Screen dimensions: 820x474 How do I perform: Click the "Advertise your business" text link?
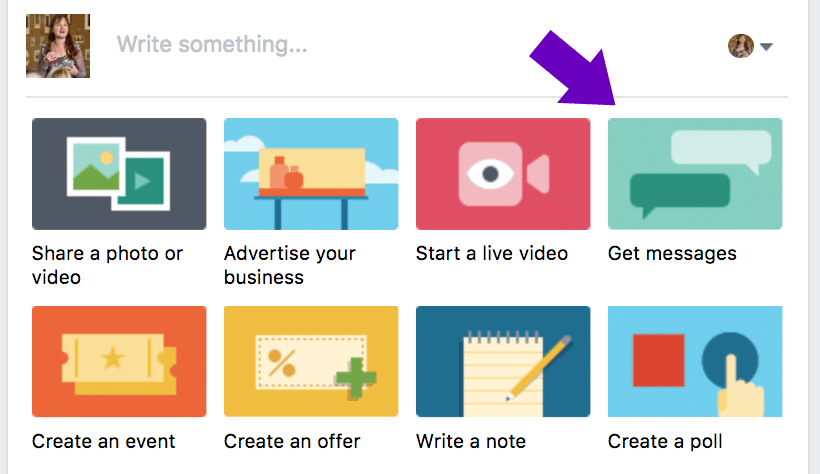(290, 265)
